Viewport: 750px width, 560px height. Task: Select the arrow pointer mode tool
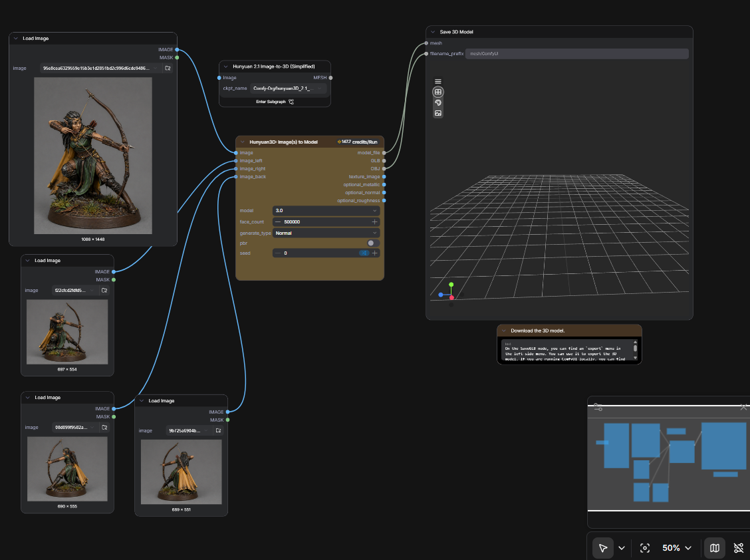pos(602,548)
